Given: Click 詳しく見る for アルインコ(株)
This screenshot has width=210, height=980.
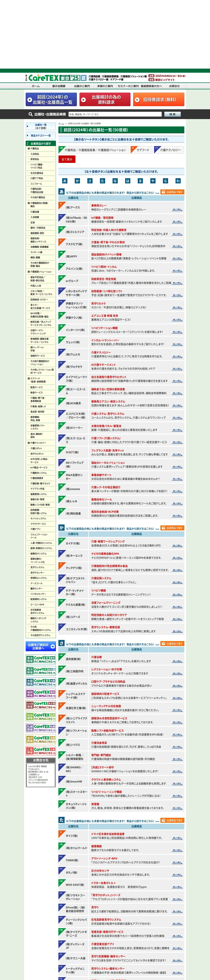Looking at the screenshot, I should (x=177, y=271).
